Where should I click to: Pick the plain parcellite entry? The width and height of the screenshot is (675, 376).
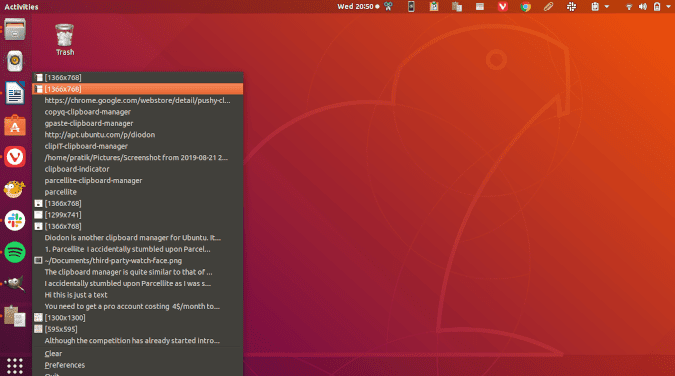coord(138,192)
